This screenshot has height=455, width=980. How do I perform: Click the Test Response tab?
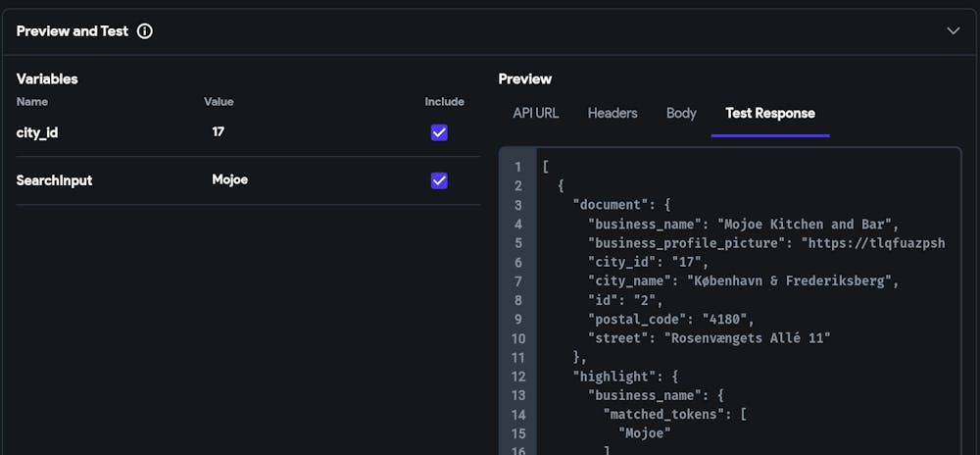pyautogui.click(x=769, y=113)
